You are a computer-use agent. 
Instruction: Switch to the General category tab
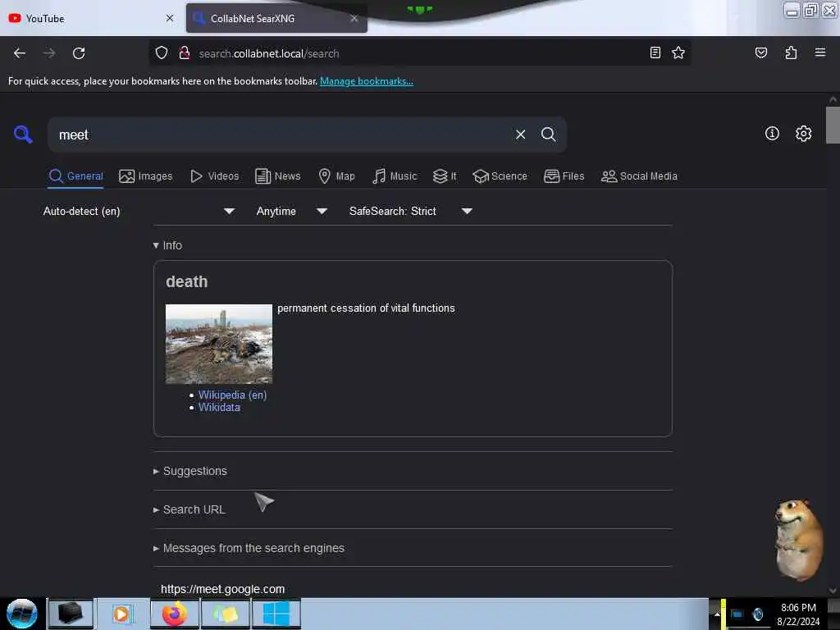point(75,176)
